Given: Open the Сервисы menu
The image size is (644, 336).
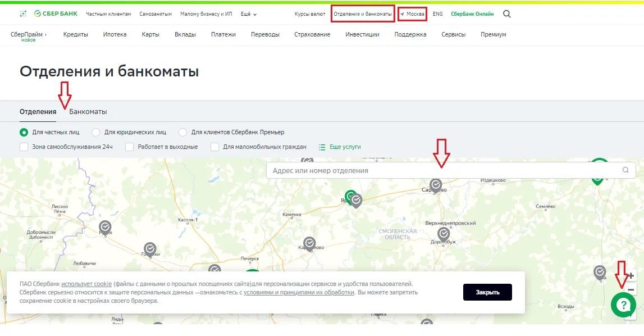Looking at the screenshot, I should 454,34.
